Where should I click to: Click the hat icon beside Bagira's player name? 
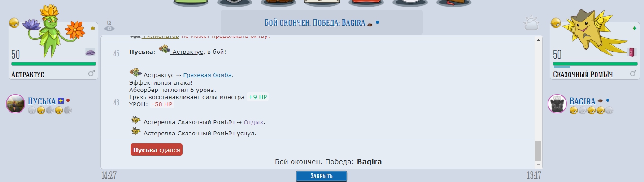[600, 101]
